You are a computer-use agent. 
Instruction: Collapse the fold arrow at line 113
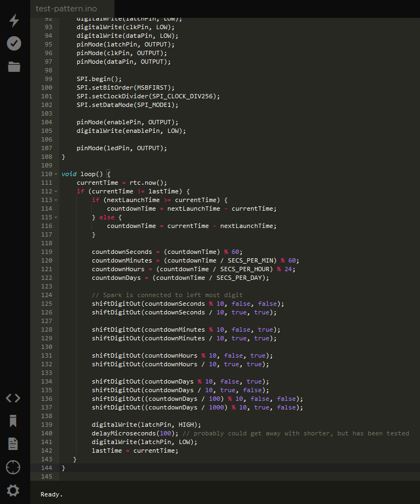56,200
